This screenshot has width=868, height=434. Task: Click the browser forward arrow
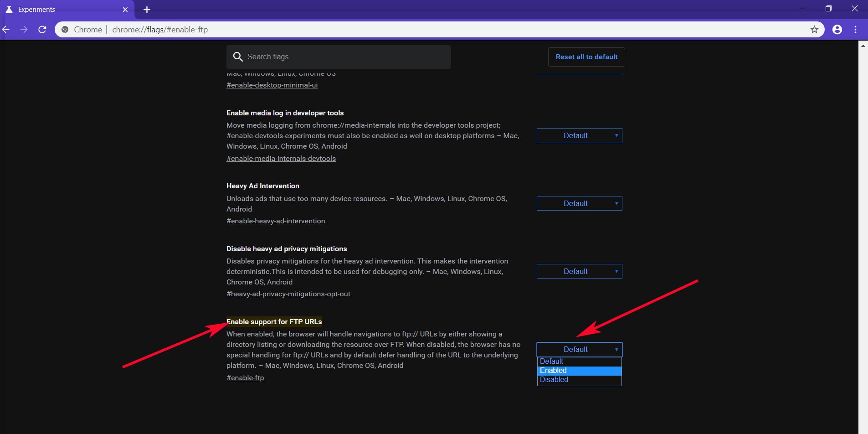[x=24, y=30]
